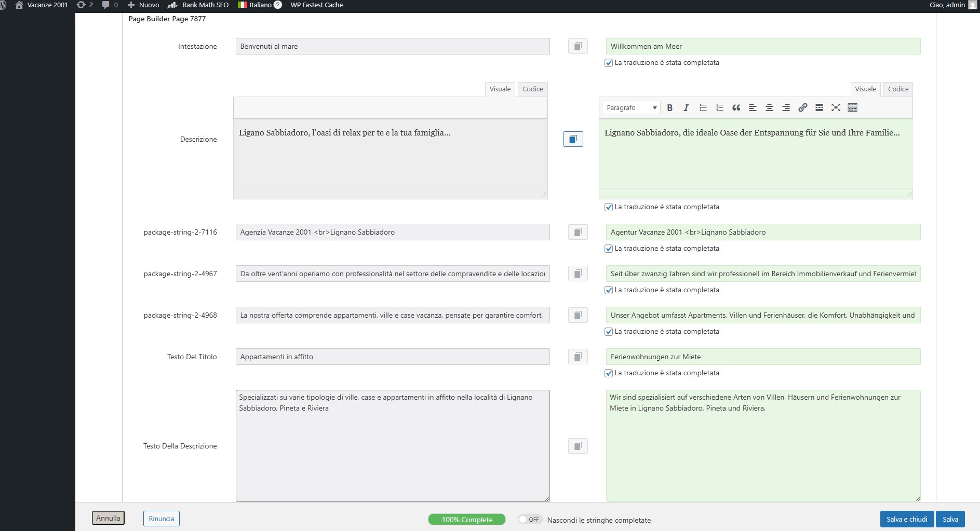980x531 pixels.
Task: Click the Salva e chiudi button
Action: pos(906,519)
